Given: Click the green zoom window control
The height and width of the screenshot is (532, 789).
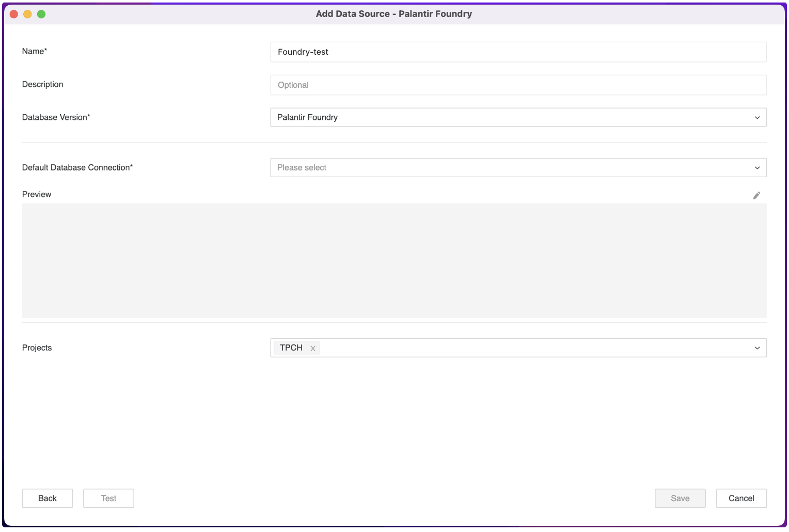Looking at the screenshot, I should pyautogui.click(x=41, y=14).
